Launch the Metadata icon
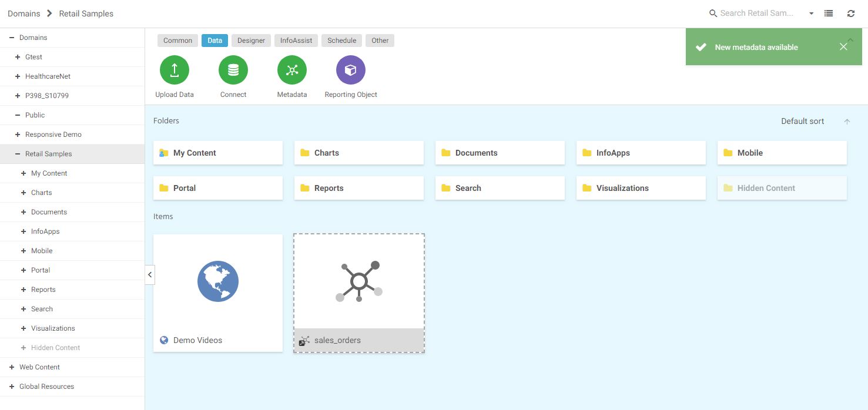Viewport: 868px width, 410px height. [292, 70]
